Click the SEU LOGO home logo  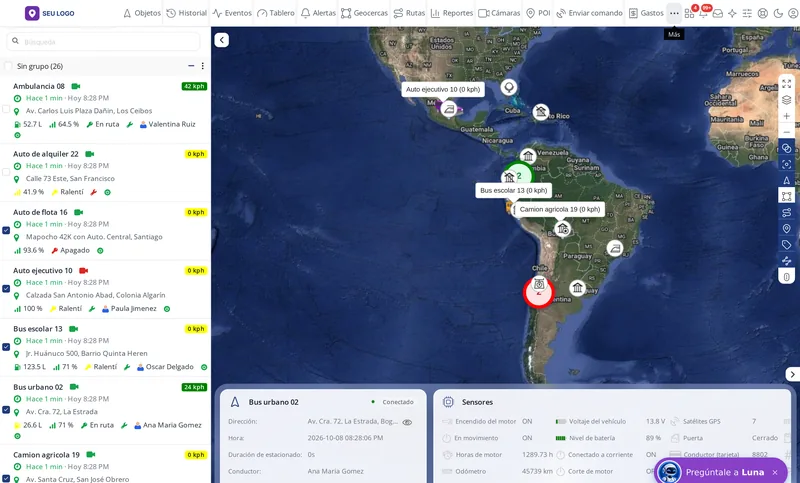[49, 13]
